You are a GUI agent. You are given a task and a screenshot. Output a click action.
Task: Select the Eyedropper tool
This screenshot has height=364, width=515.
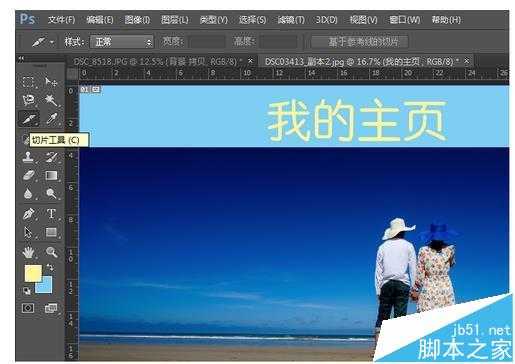pyautogui.click(x=51, y=119)
